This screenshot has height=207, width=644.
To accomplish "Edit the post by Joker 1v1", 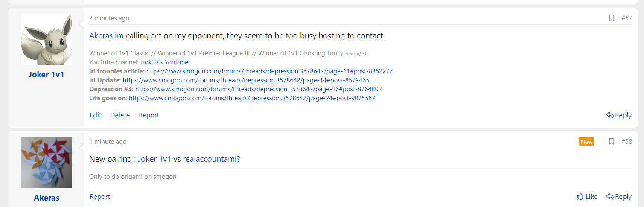I will point(96,115).
